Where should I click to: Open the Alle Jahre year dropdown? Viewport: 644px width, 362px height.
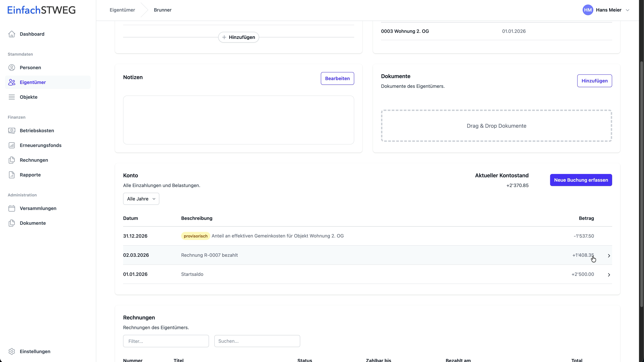(141, 199)
